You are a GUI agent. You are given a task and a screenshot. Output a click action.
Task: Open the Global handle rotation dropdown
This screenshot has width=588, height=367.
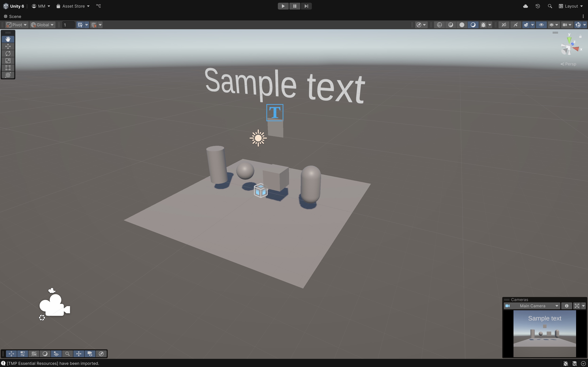click(x=42, y=25)
